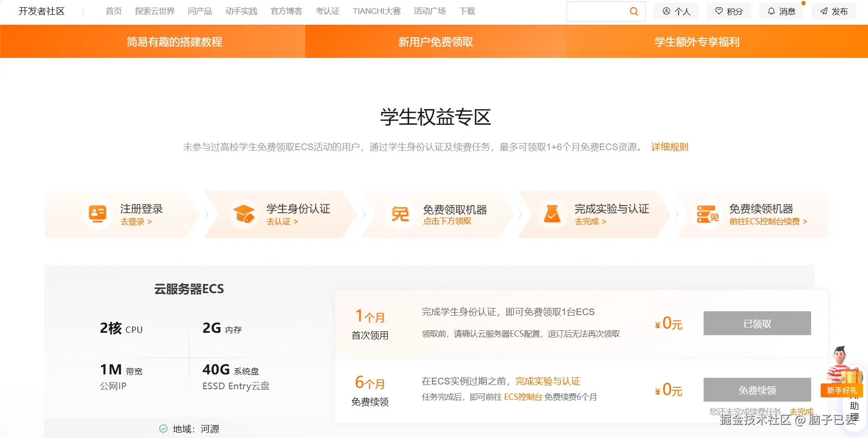This screenshot has width=868, height=438.
Task: Click the 地域: 河源 text
Action: point(196,429)
